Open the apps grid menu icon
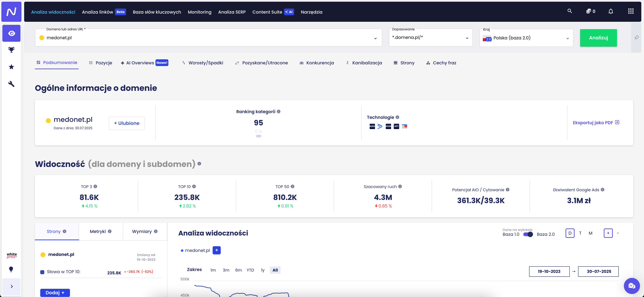The height and width of the screenshot is (297, 644). pyautogui.click(x=631, y=11)
